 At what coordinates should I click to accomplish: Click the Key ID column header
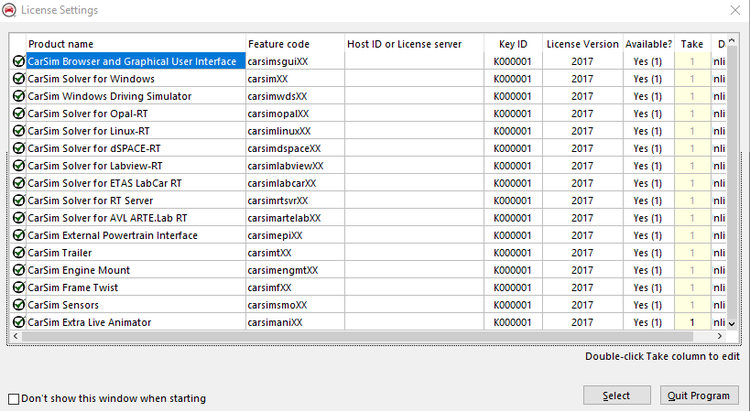[x=512, y=44]
